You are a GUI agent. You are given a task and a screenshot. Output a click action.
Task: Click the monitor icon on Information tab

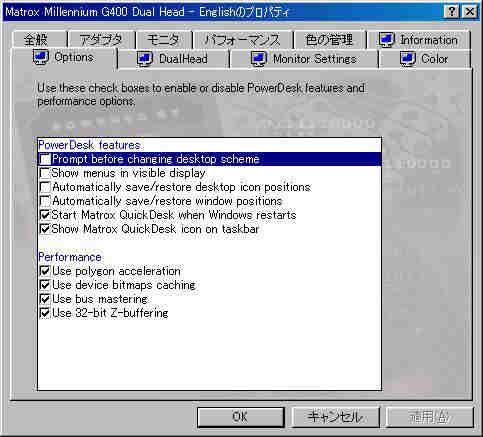(387, 40)
